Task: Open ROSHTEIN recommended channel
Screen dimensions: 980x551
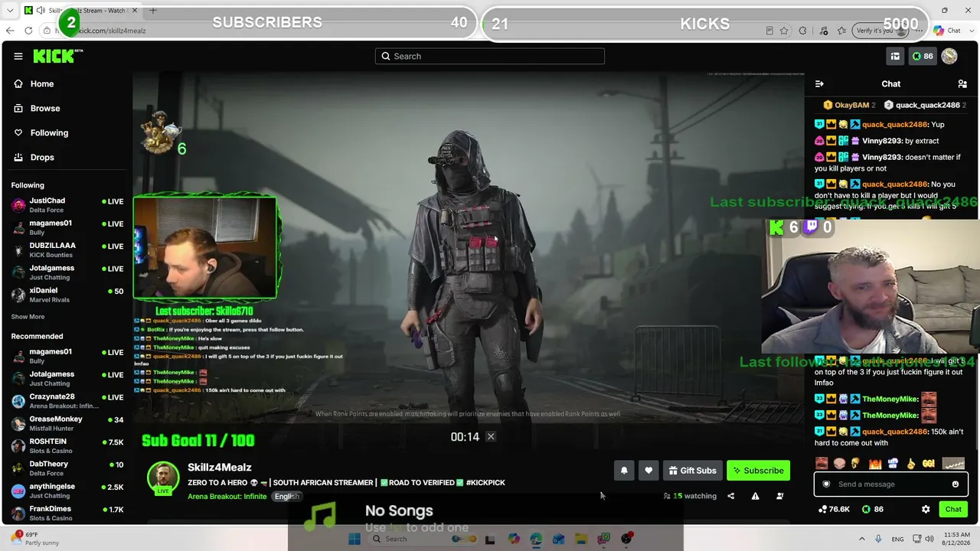Action: [x=67, y=445]
